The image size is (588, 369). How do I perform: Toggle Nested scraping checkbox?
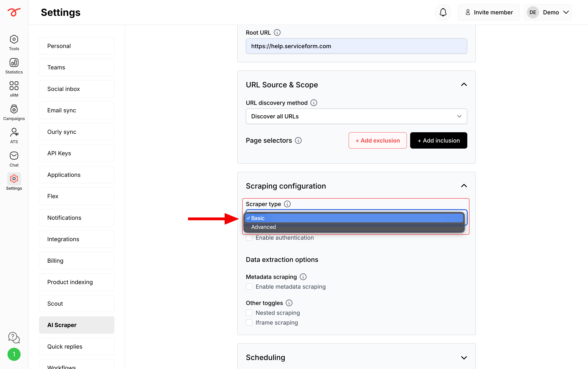[x=249, y=313]
